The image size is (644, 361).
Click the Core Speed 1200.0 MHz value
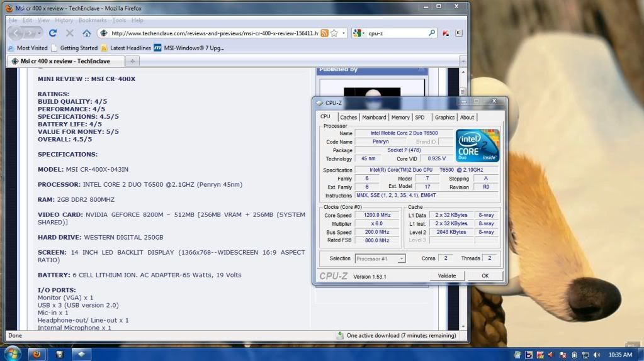point(376,215)
